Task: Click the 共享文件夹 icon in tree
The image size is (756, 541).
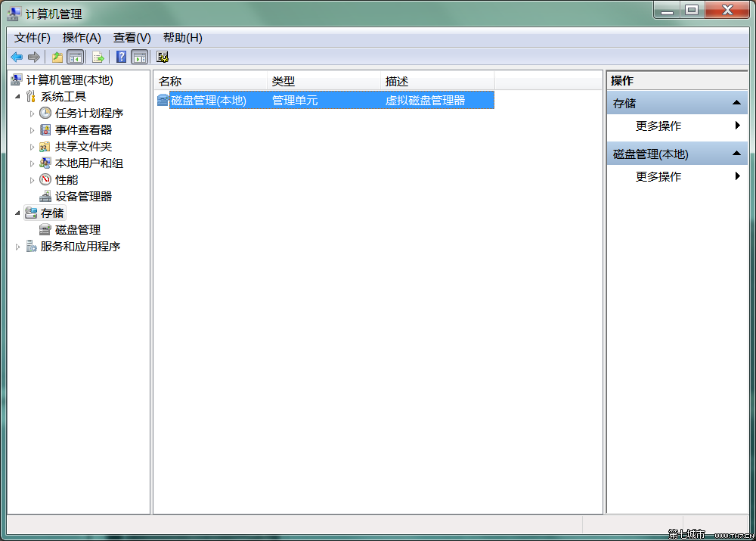Action: point(45,147)
